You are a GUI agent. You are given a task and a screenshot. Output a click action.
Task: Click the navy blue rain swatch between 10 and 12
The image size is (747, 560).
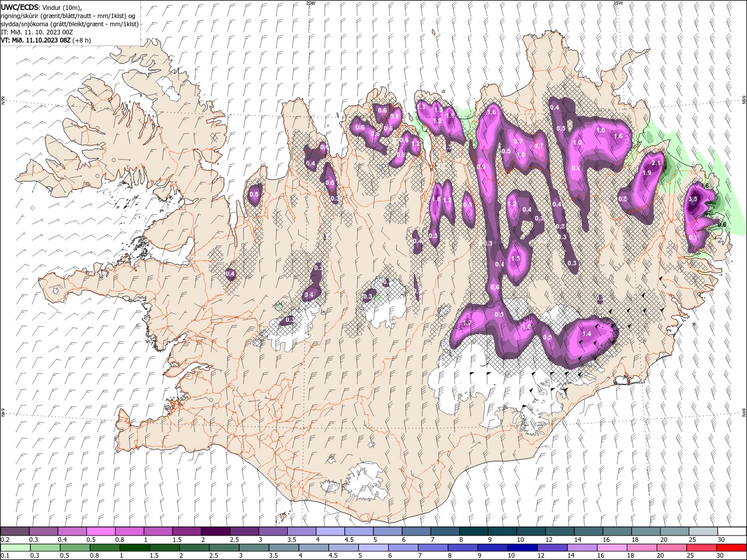pyautogui.click(x=521, y=548)
